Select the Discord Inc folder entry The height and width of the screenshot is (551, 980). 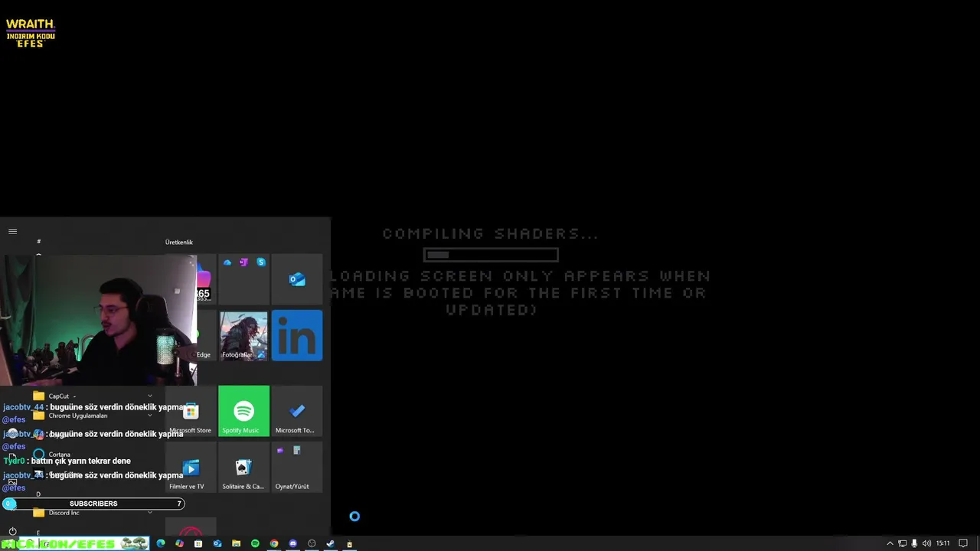(92, 513)
